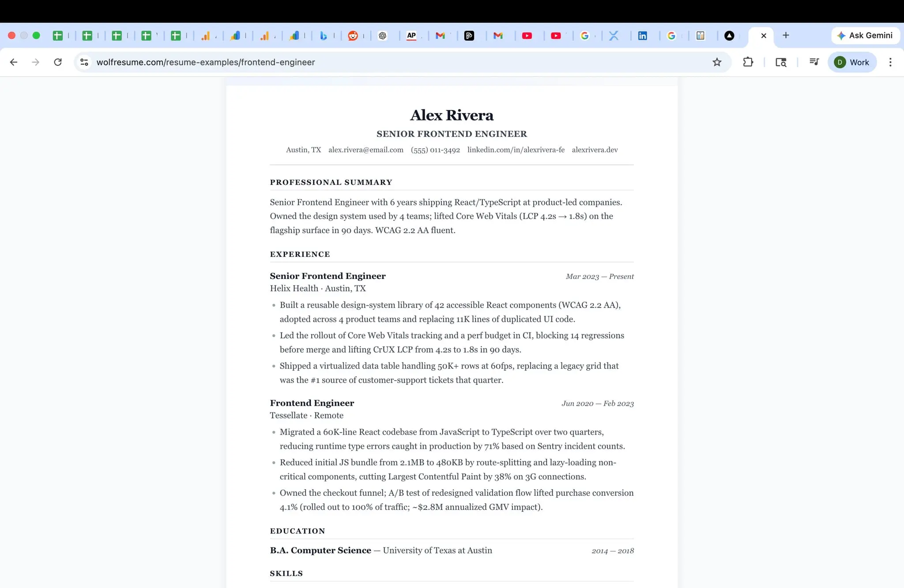Click bullet about JavaScript to TypeScript migration

[x=452, y=439]
